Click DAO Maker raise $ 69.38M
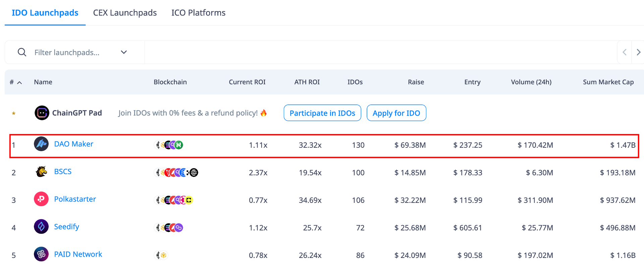This screenshot has width=644, height=266. coord(410,145)
